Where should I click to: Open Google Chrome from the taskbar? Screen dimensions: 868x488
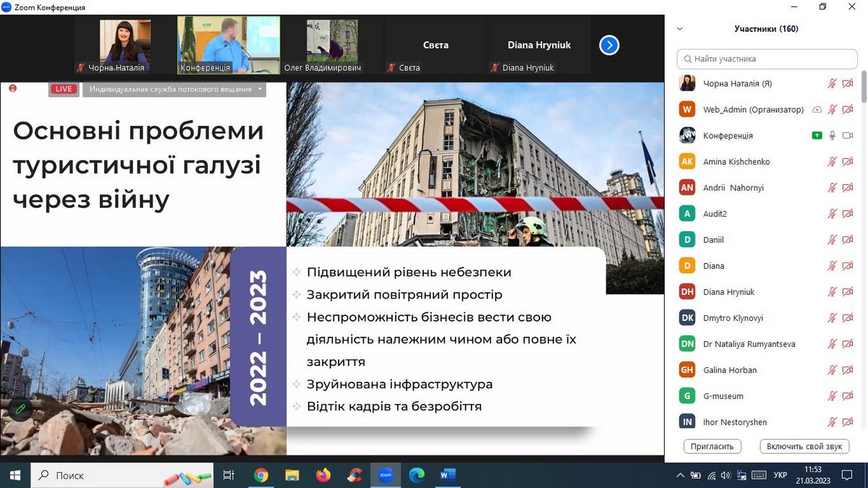point(261,475)
